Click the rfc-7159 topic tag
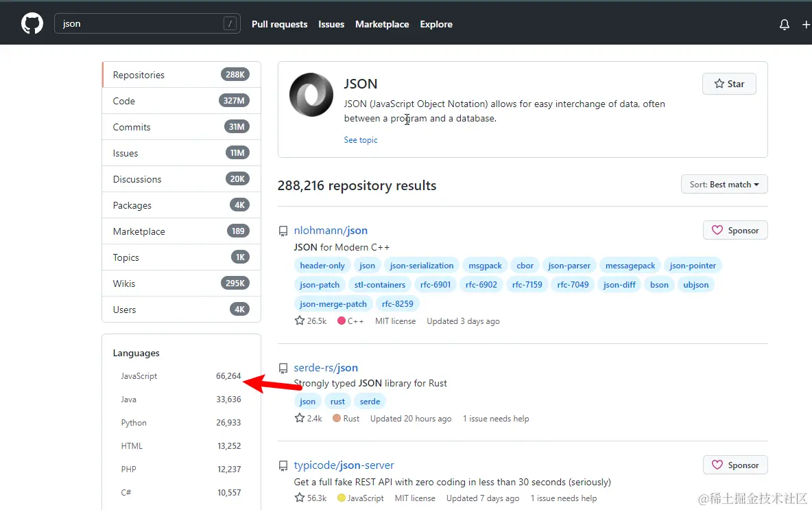The image size is (812, 510). click(527, 285)
